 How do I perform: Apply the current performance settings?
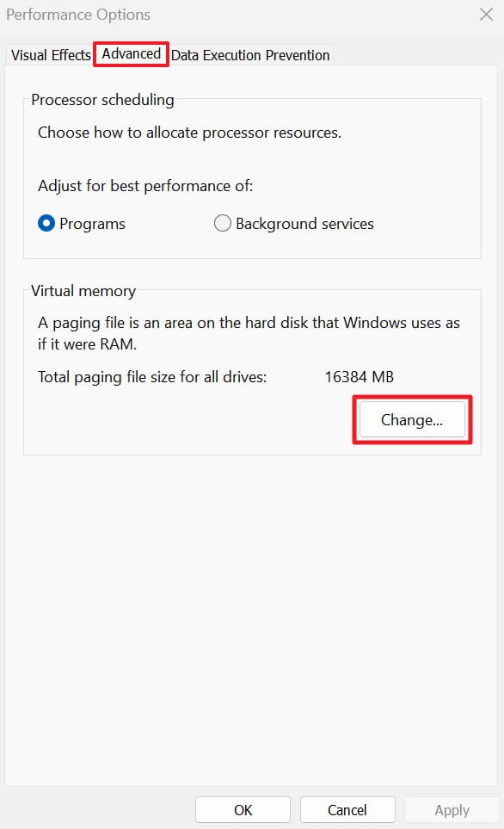[451, 809]
